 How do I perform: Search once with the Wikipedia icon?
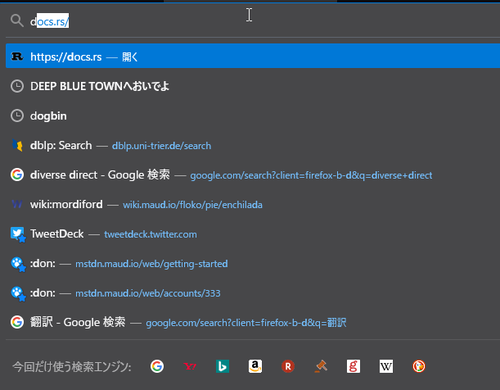(x=386, y=366)
